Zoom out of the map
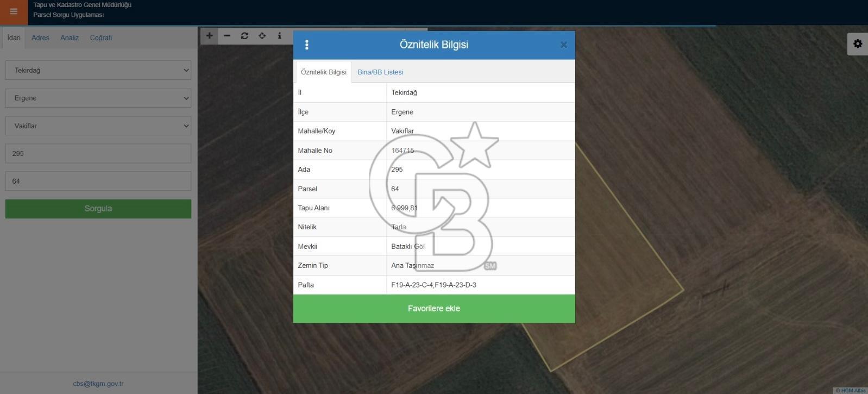Viewport: 868px width, 394px height. click(x=227, y=36)
